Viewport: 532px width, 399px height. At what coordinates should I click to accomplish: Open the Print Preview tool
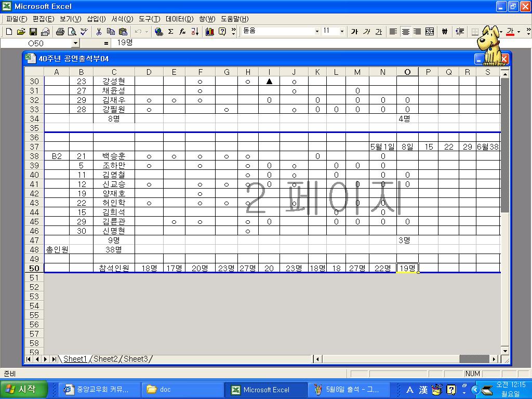click(72, 32)
